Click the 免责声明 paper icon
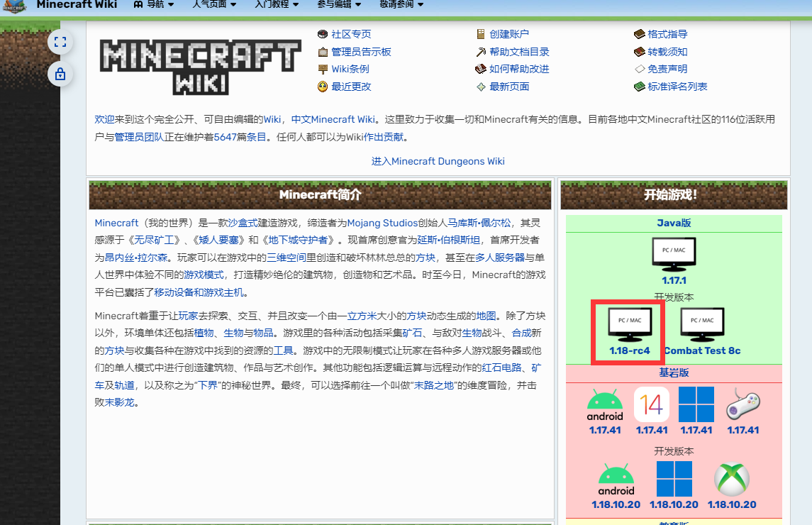This screenshot has width=812, height=525. click(x=640, y=69)
